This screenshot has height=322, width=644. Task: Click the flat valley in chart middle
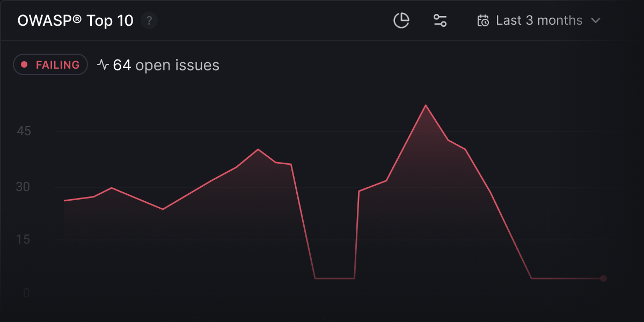coord(334,279)
